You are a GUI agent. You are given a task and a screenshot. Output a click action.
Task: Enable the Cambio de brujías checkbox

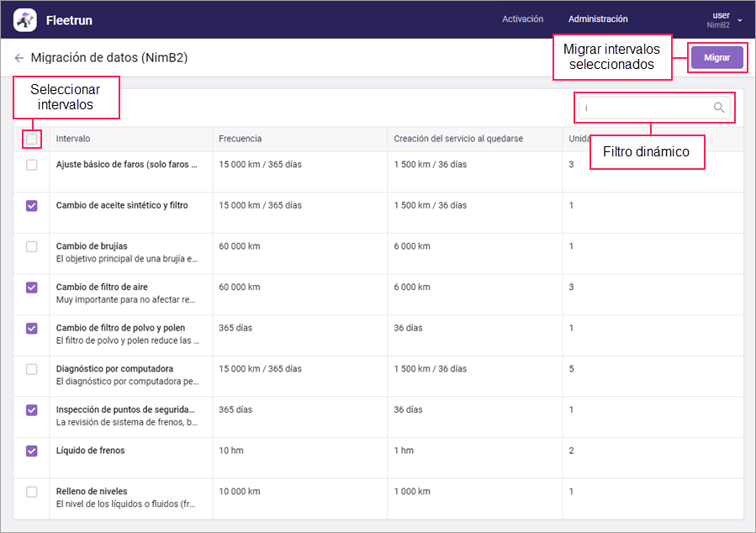tap(32, 246)
